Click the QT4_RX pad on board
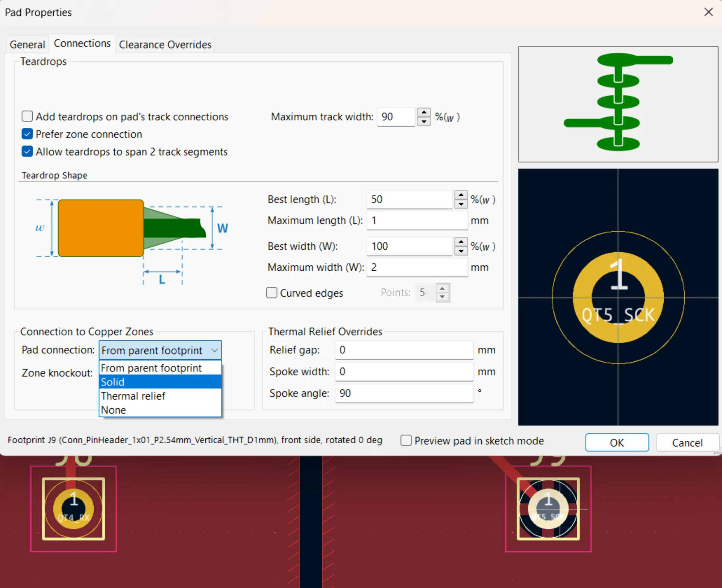This screenshot has width=722, height=588. coord(73,509)
